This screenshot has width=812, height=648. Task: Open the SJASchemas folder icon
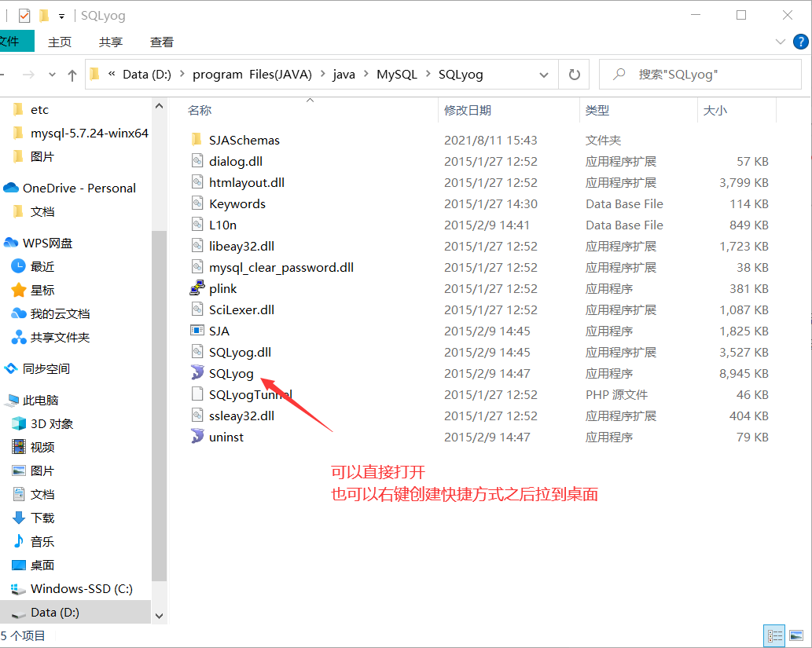pyautogui.click(x=197, y=139)
